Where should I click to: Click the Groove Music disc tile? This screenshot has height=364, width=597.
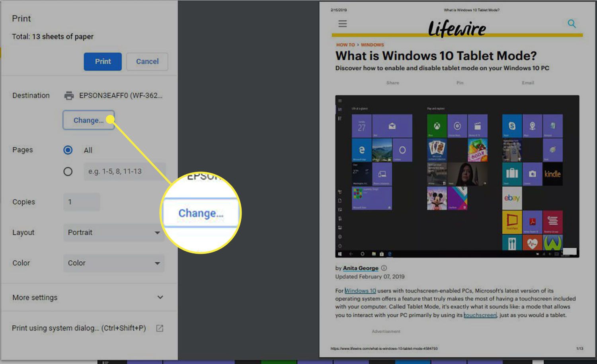[457, 126]
